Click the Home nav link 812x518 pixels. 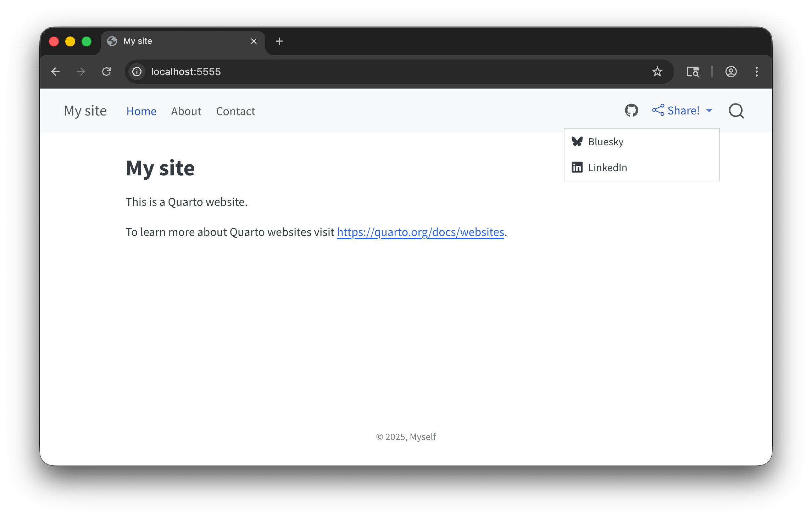pos(141,111)
